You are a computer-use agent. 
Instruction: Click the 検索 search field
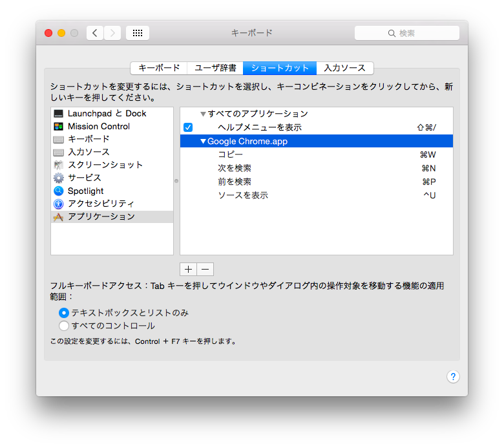coord(407,33)
